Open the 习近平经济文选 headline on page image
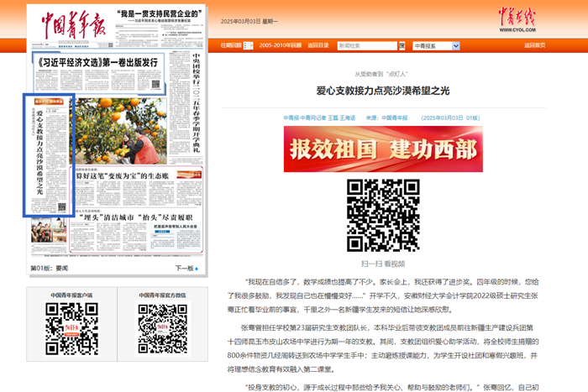The height and width of the screenshot is (392, 588). 97,62
